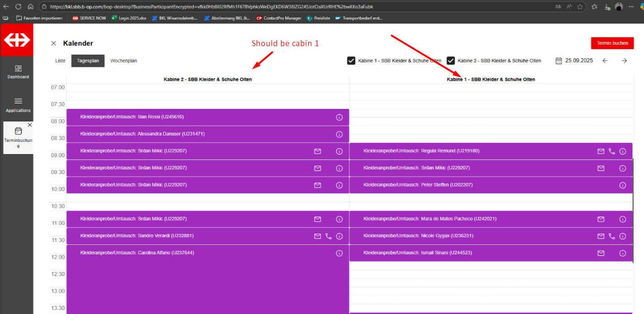Click the Termin buchen button
Viewport: 644px width, 314px height.
[x=612, y=43]
